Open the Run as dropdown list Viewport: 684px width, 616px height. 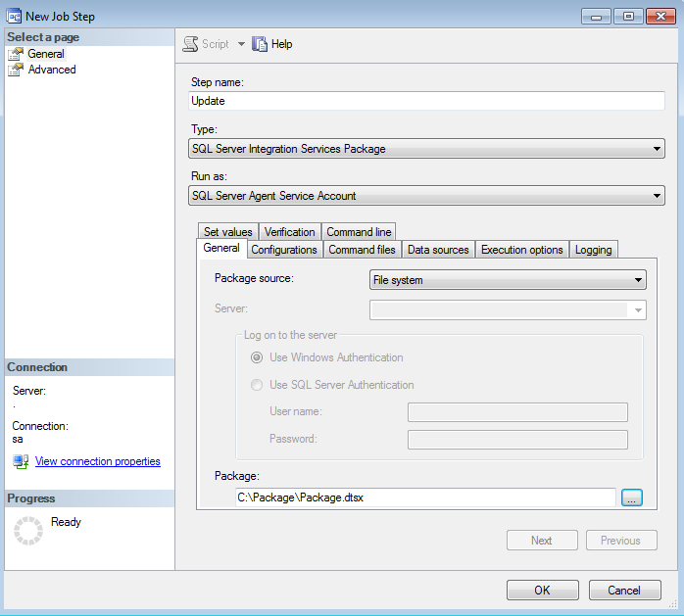[x=426, y=196]
